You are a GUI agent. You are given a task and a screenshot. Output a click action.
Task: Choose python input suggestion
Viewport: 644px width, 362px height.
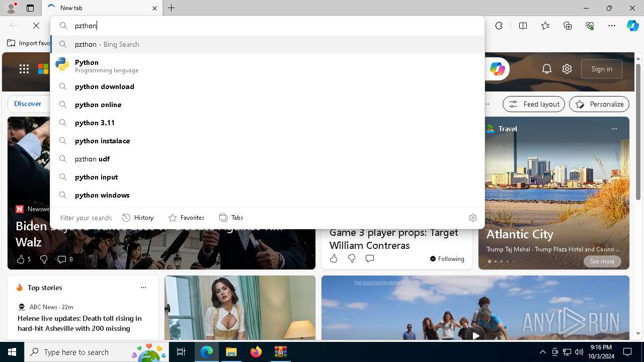tap(267, 177)
